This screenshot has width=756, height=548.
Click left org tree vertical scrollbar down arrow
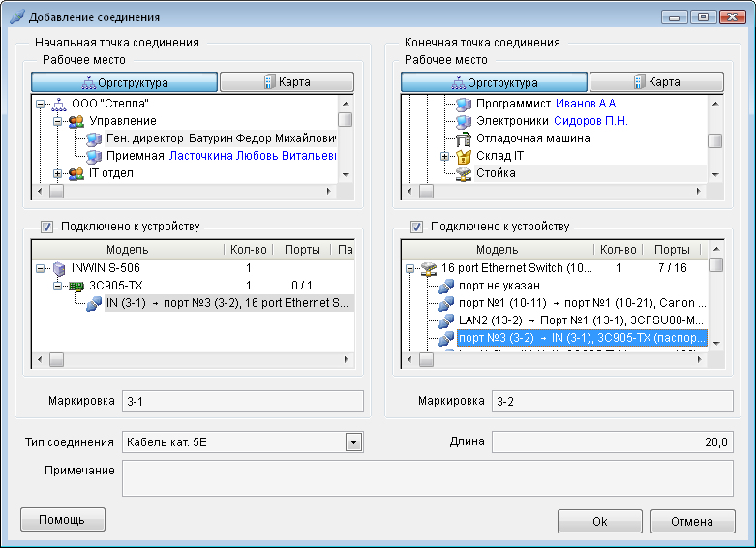(346, 174)
